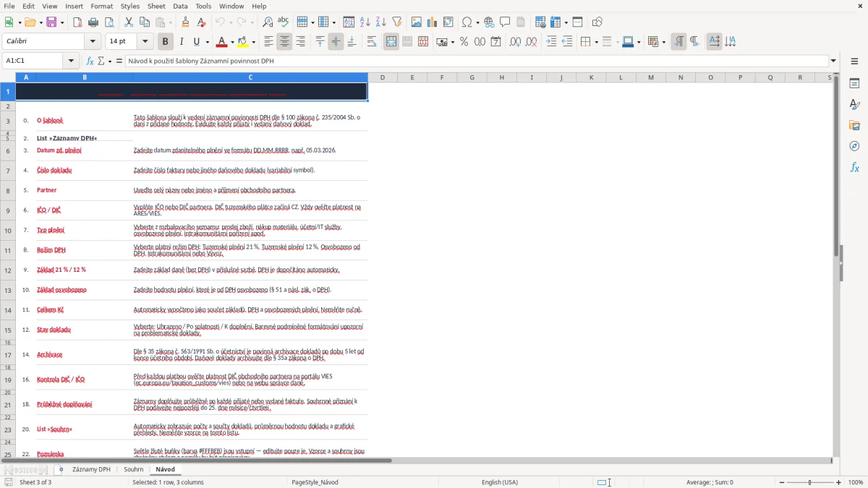Insert a chart from the toolbar
Image resolution: width=868 pixels, height=488 pixels.
(432, 22)
